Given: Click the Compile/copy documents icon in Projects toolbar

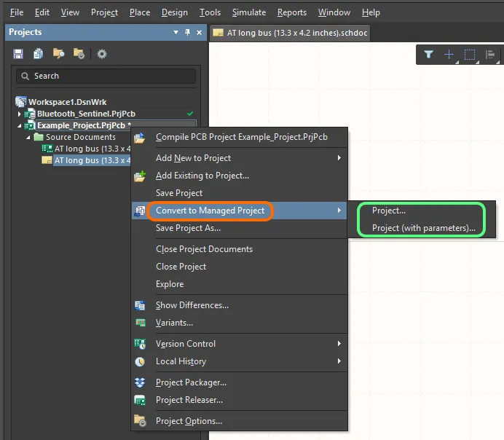Looking at the screenshot, I should point(38,54).
